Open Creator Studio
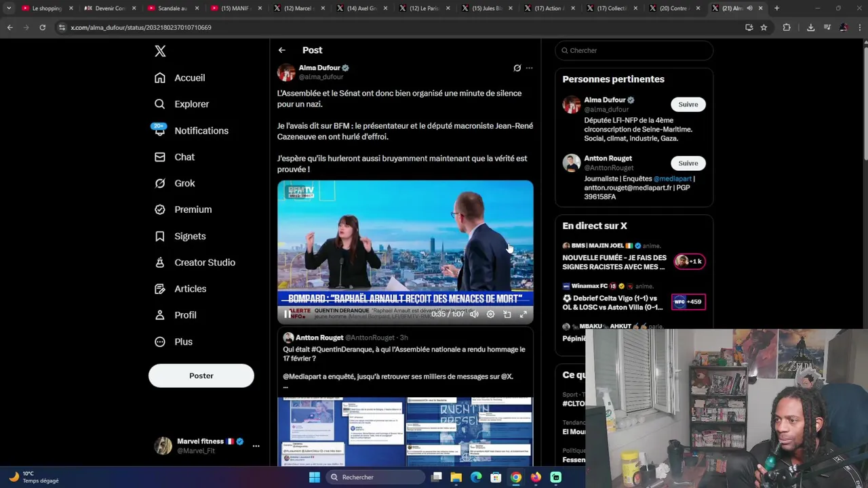Screen dimensions: 868x488 click(195, 262)
